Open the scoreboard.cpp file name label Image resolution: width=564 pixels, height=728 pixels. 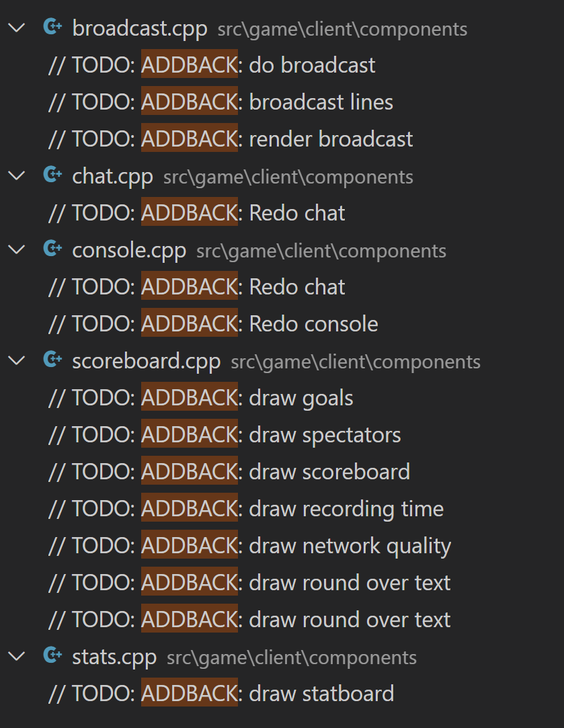[147, 361]
